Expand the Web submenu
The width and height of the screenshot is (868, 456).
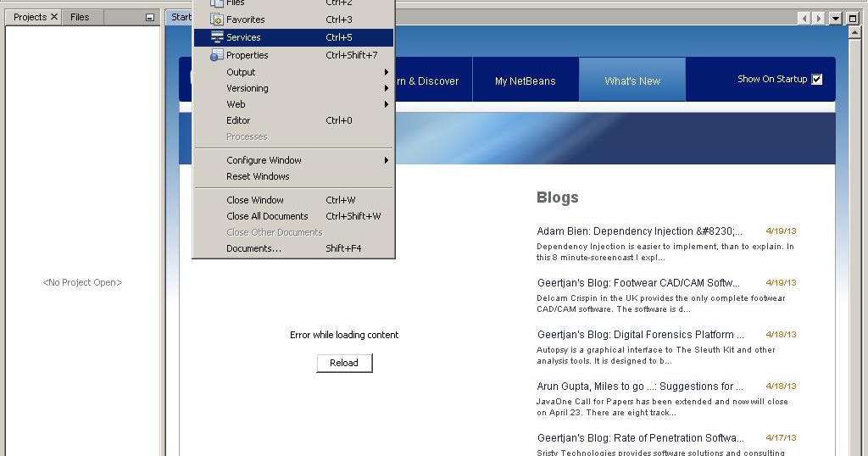click(x=293, y=104)
